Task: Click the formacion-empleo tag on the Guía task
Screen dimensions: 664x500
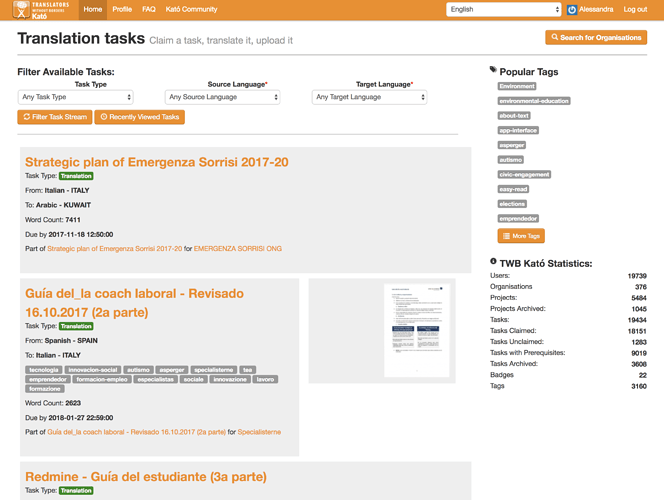Action: pyautogui.click(x=102, y=379)
